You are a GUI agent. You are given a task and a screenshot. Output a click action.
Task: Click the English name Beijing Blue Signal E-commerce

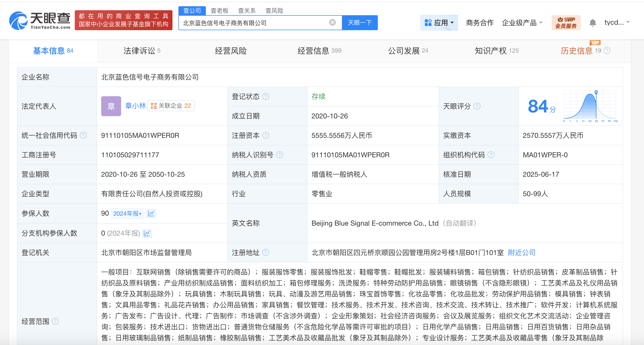pyautogui.click(x=375, y=223)
